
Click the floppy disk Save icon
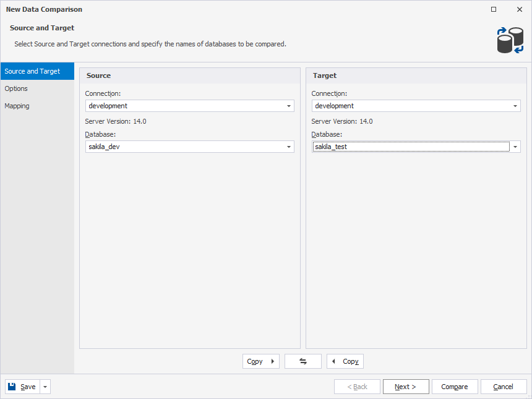tap(12, 386)
